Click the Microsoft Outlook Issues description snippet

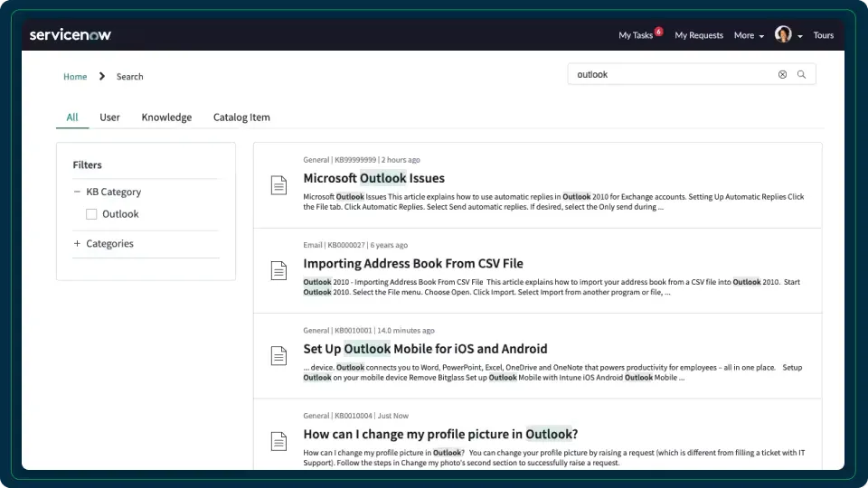[x=553, y=202]
